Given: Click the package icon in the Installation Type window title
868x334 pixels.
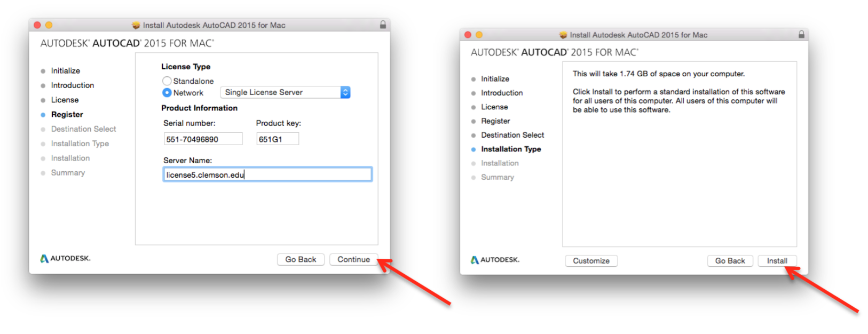Looking at the screenshot, I should pyautogui.click(x=563, y=35).
